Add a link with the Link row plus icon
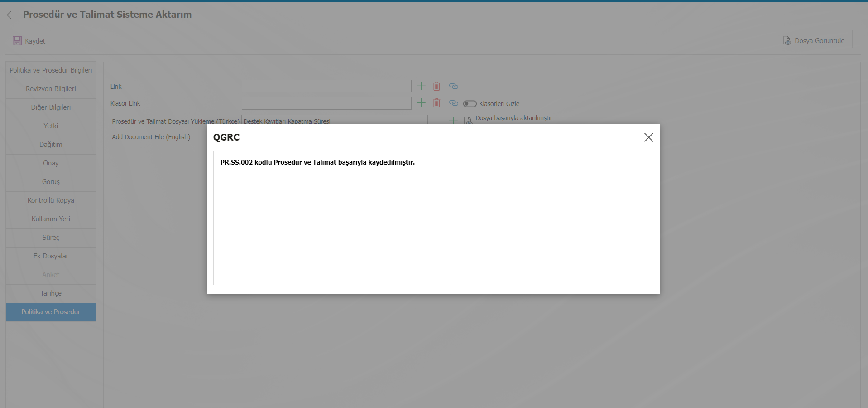 (x=421, y=86)
